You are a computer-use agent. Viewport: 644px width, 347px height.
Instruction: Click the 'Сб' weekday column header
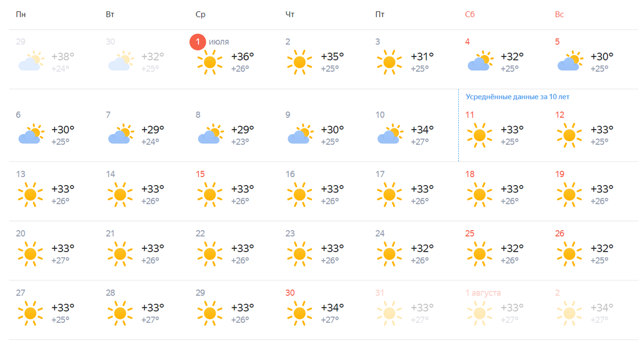pyautogui.click(x=470, y=14)
